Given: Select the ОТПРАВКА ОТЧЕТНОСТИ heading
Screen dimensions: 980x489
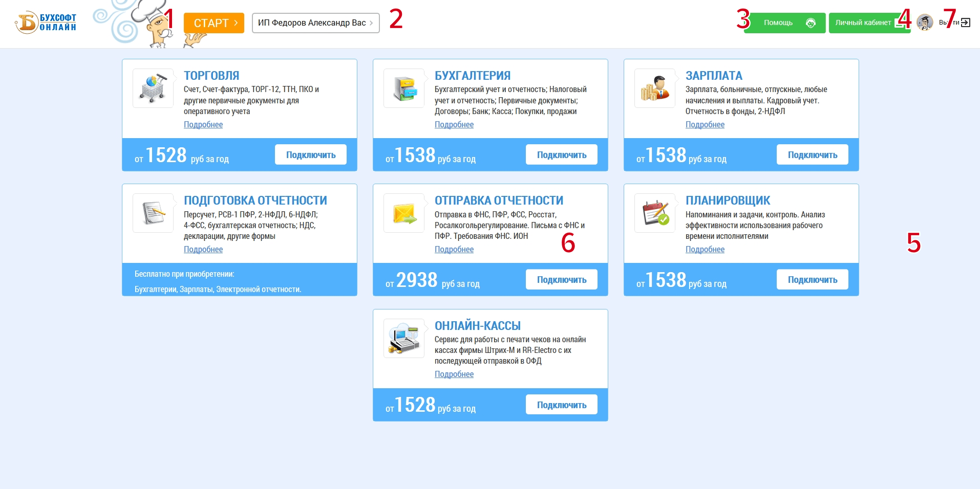Looking at the screenshot, I should 499,201.
